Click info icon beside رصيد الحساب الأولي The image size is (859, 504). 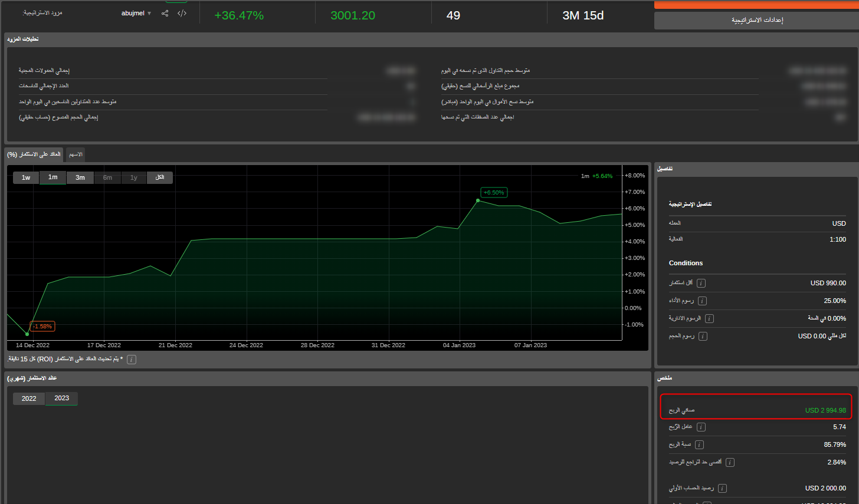722,488
